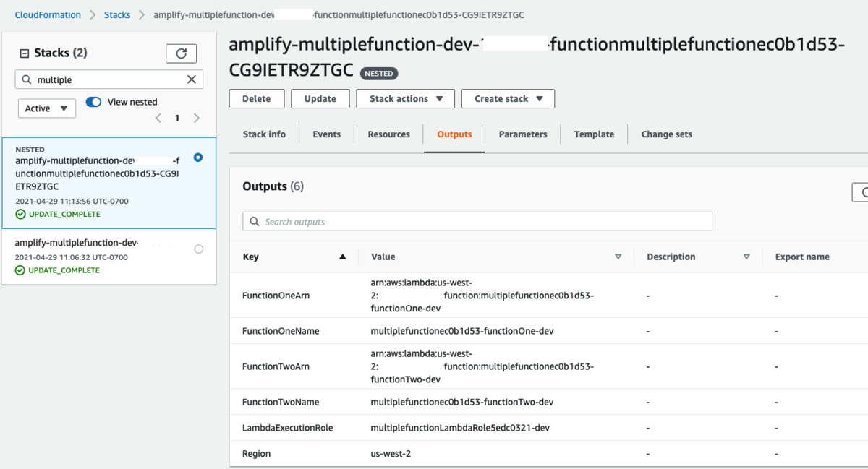Screen dimensions: 868x469
Task: Switch to the Parameters tab
Action: (522, 134)
